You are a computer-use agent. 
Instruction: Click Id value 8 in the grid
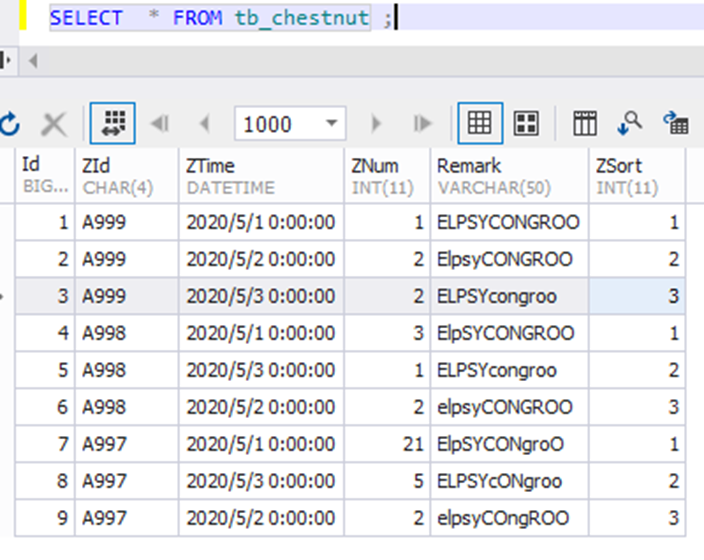click(45, 481)
